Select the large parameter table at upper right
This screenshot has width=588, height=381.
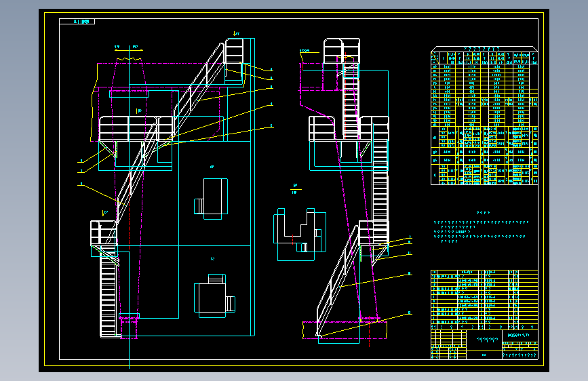coord(484,115)
